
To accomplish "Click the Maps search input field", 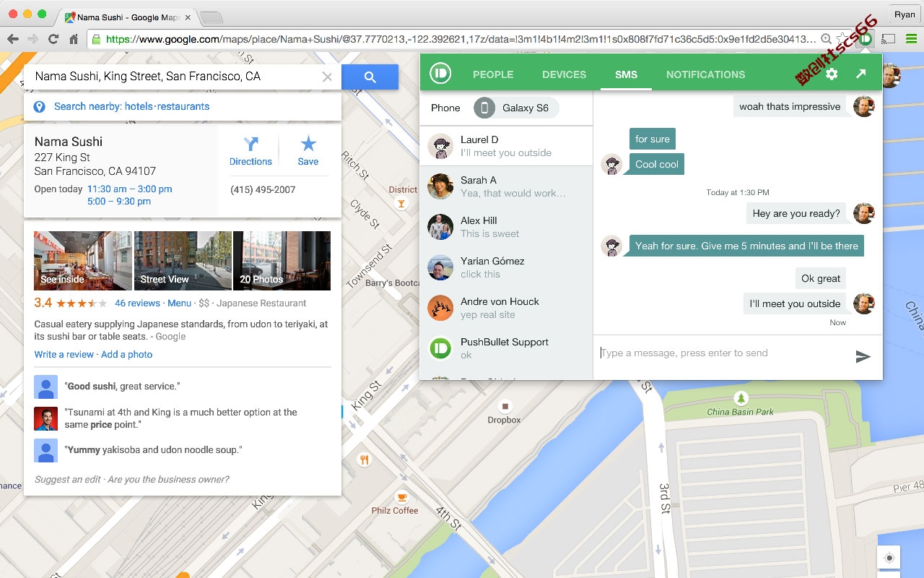I will tap(173, 77).
